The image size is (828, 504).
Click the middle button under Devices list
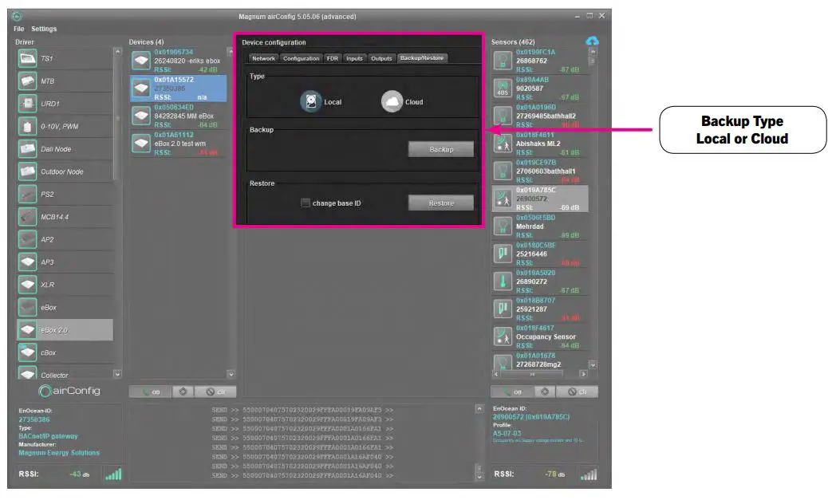(183, 392)
